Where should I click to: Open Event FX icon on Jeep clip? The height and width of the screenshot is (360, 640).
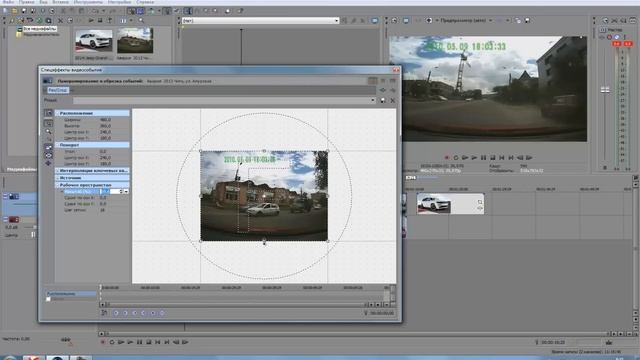(x=480, y=209)
